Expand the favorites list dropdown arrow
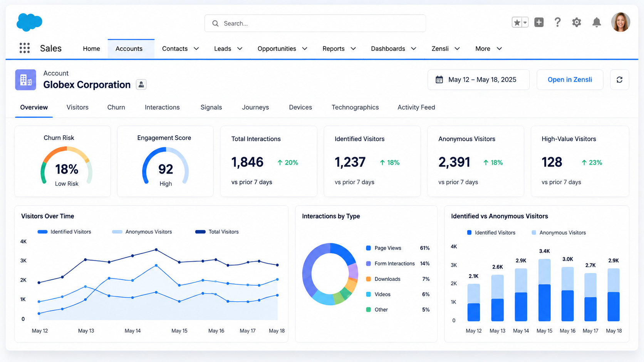The image size is (644, 362). 525,23
